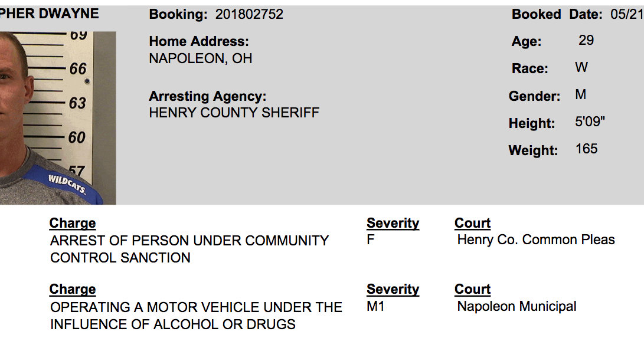
Task: Click Napoleon Municipal court name
Action: click(516, 306)
